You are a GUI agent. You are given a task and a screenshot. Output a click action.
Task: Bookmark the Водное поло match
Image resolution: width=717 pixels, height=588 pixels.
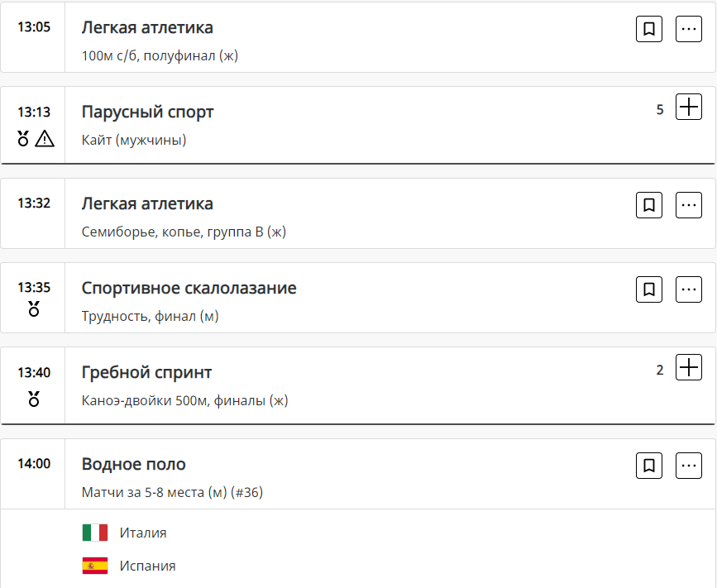click(x=649, y=466)
